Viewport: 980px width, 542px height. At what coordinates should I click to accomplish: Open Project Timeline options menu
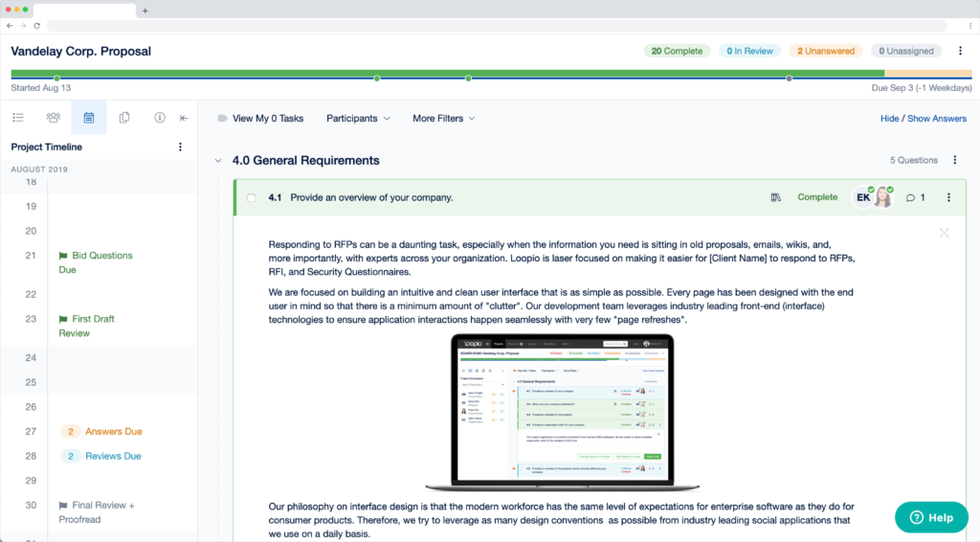pyautogui.click(x=181, y=147)
